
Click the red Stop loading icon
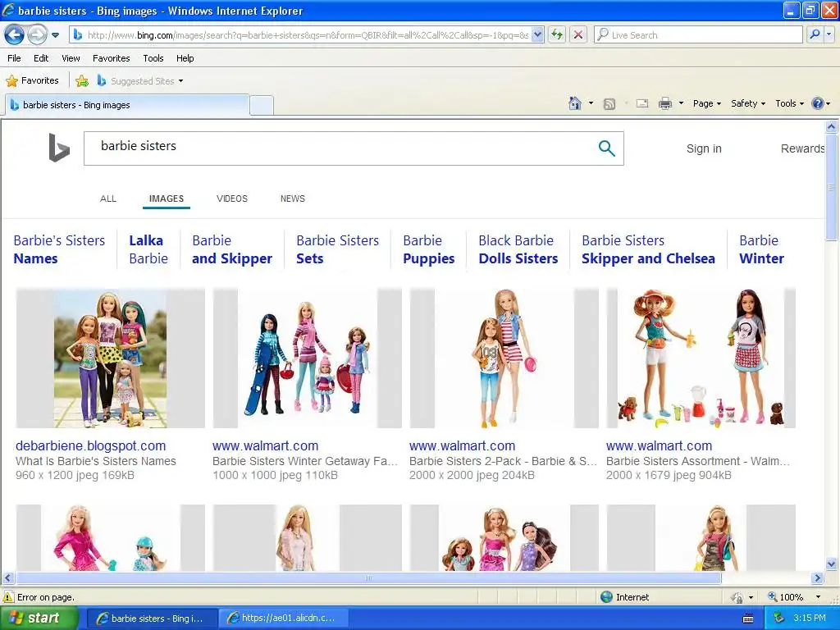[x=578, y=34]
